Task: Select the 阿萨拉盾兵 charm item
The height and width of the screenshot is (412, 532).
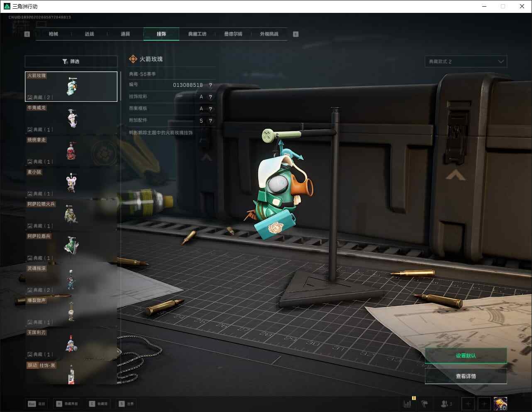Action: (71, 247)
